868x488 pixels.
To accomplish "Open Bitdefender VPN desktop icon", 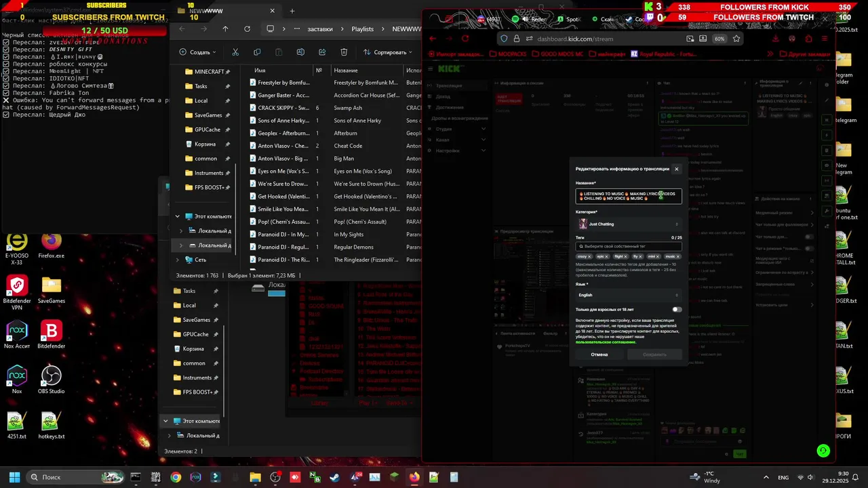I will [17, 293].
